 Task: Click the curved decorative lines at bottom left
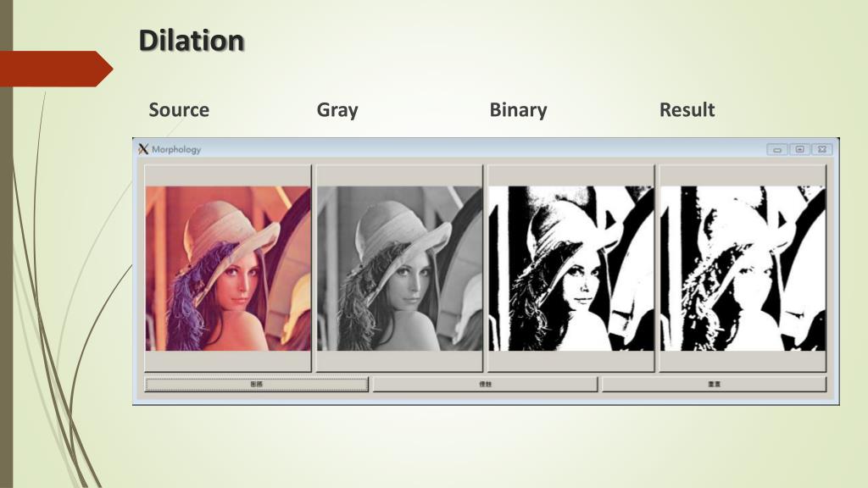pos(61,387)
